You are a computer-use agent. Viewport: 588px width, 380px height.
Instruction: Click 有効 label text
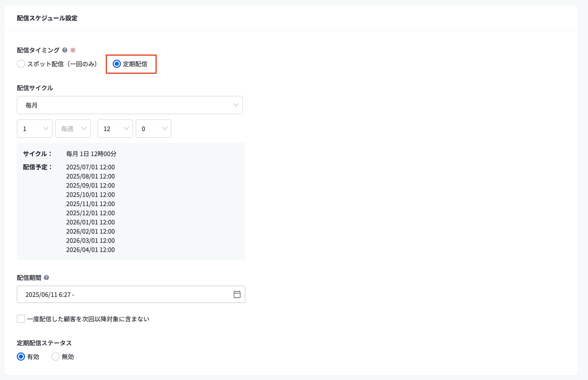tap(33, 357)
